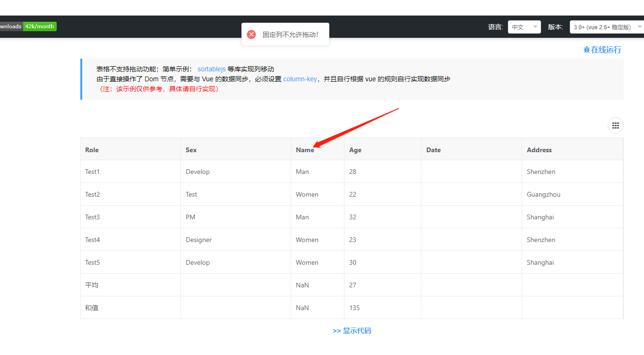The height and width of the screenshot is (355, 644).
Task: Open the 语言 language dropdown
Action: click(524, 27)
